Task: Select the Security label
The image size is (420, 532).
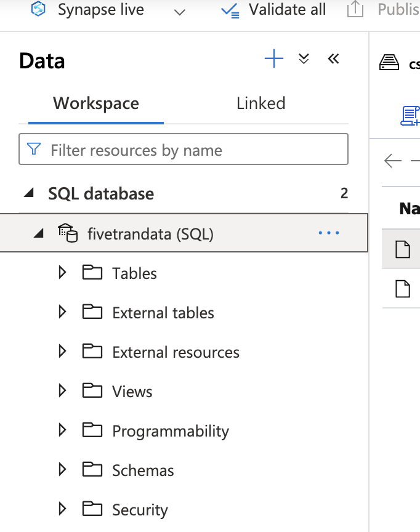Action: [x=140, y=510]
